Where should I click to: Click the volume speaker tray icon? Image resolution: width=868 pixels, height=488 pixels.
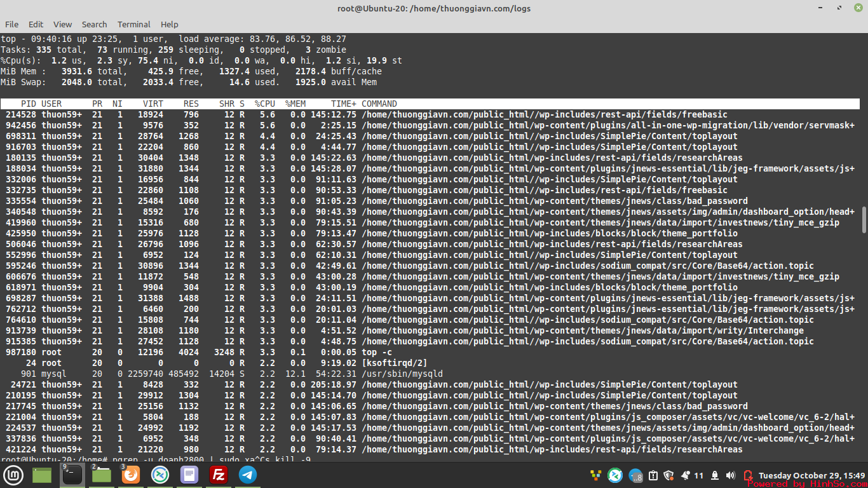pos(730,475)
